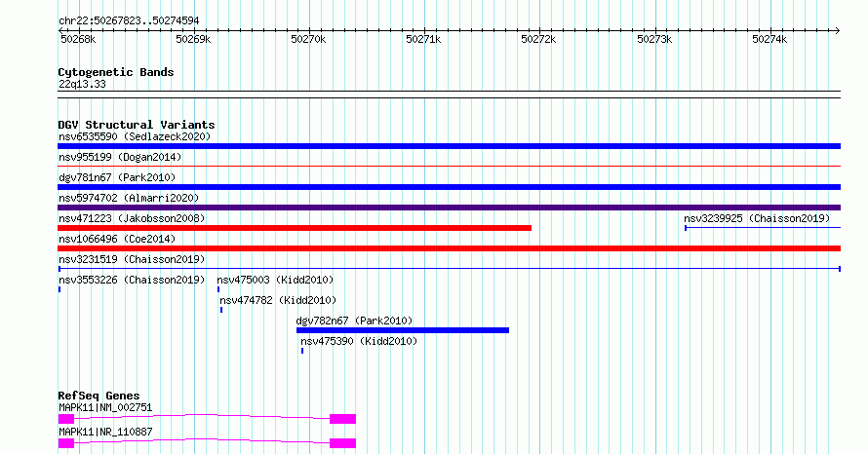Screen dimensions: 868x454
Task: Click the nsv1066496 (Coe2014) red bar
Action: click(449, 248)
